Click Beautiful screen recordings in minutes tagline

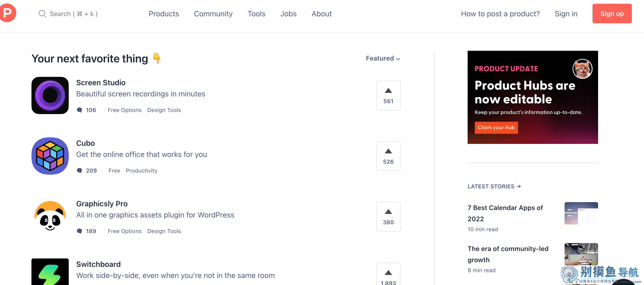click(x=140, y=94)
